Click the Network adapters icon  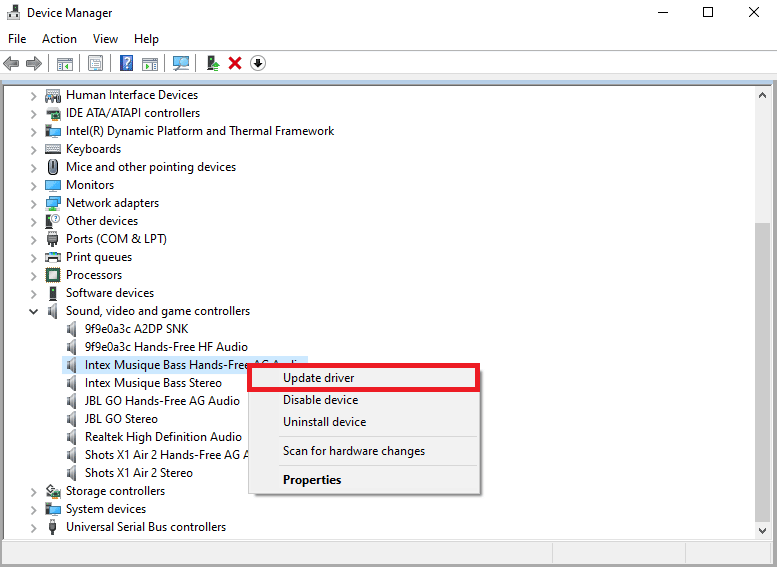point(53,203)
